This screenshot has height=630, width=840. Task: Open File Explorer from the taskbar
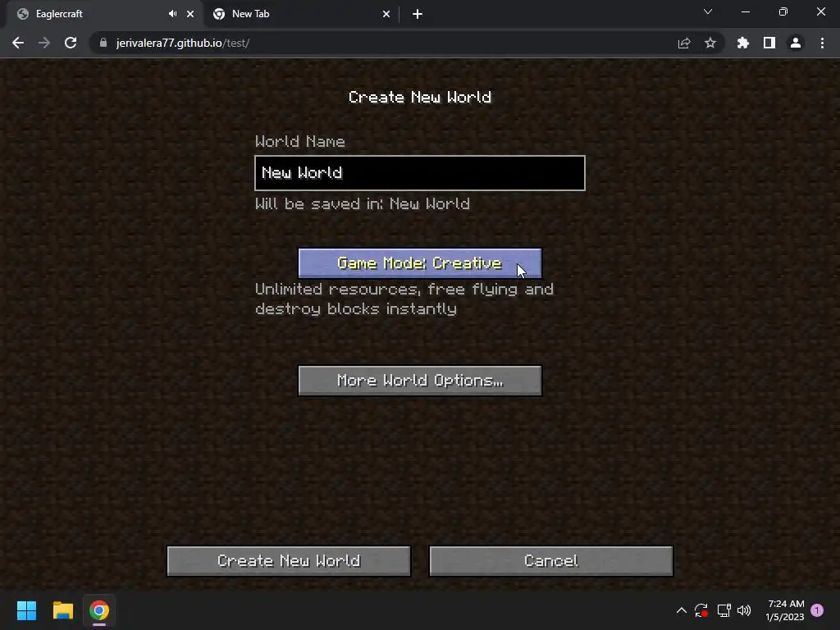click(x=62, y=610)
